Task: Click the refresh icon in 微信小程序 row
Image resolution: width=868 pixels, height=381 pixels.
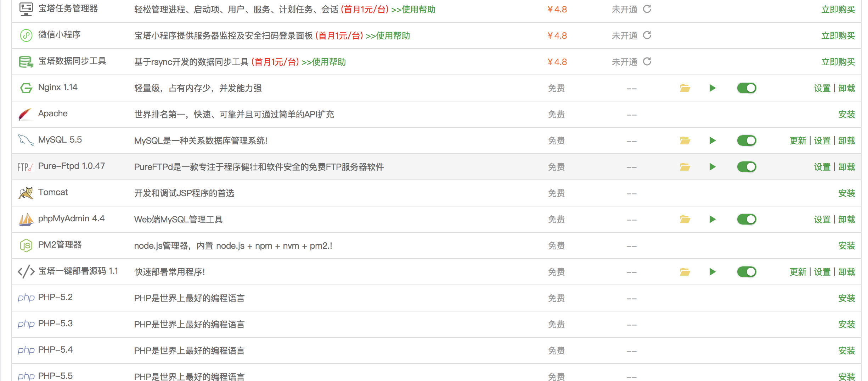Action: pyautogui.click(x=647, y=35)
